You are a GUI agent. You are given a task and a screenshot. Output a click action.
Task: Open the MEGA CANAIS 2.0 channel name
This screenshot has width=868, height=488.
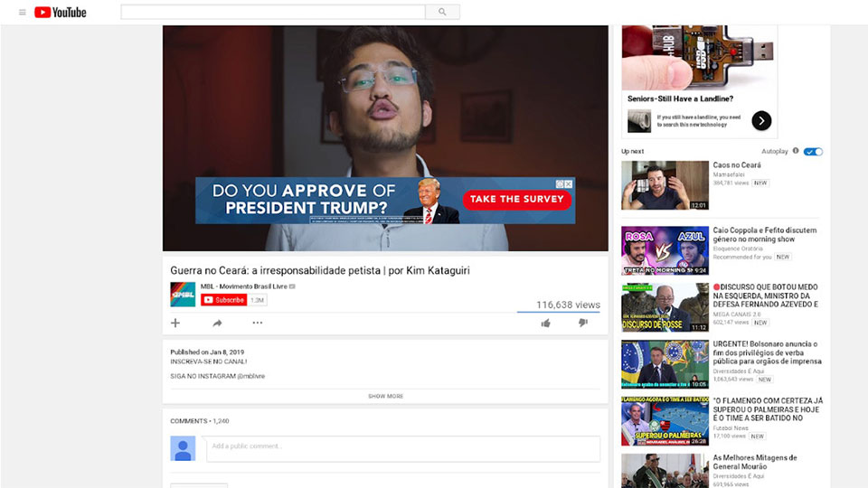point(737,314)
